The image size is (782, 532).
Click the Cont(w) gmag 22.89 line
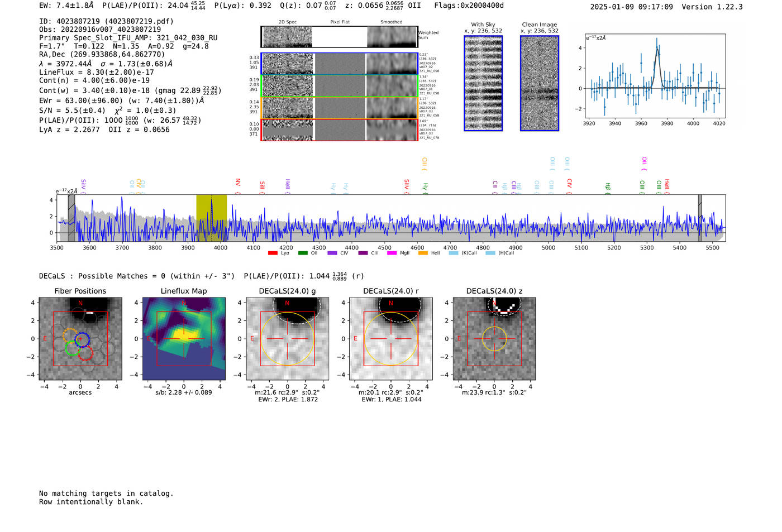[x=130, y=90]
